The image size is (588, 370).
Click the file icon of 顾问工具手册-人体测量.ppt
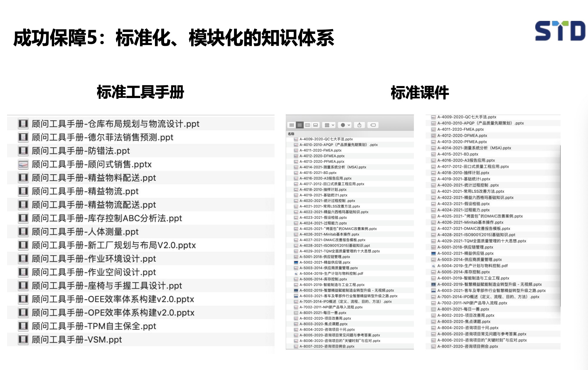(x=23, y=232)
